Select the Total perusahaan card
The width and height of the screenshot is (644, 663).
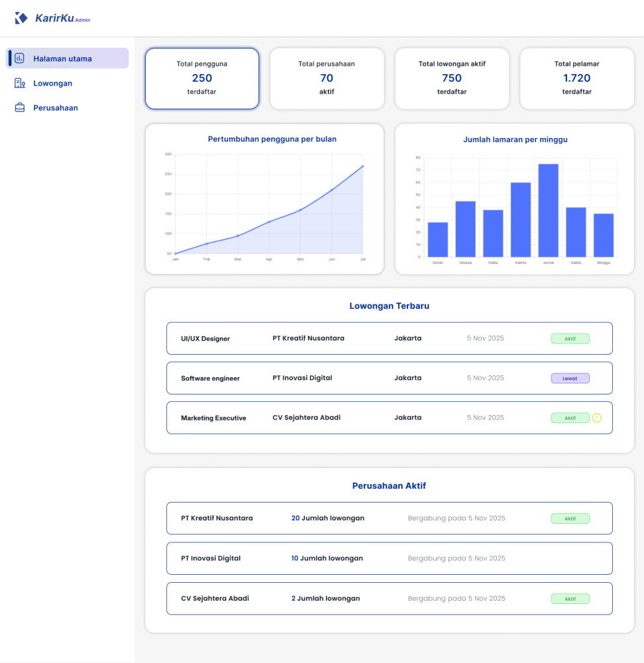327,78
